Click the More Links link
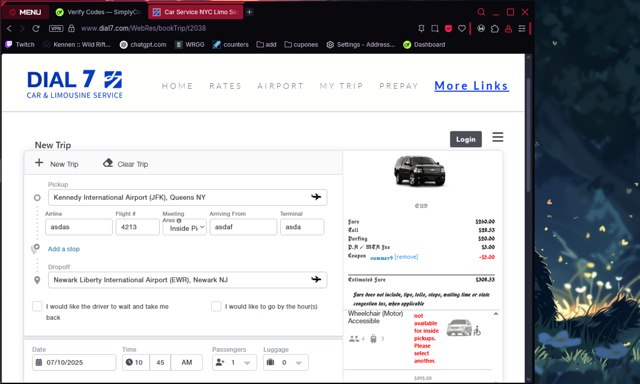Viewport: 640px width, 384px height. pos(471,86)
